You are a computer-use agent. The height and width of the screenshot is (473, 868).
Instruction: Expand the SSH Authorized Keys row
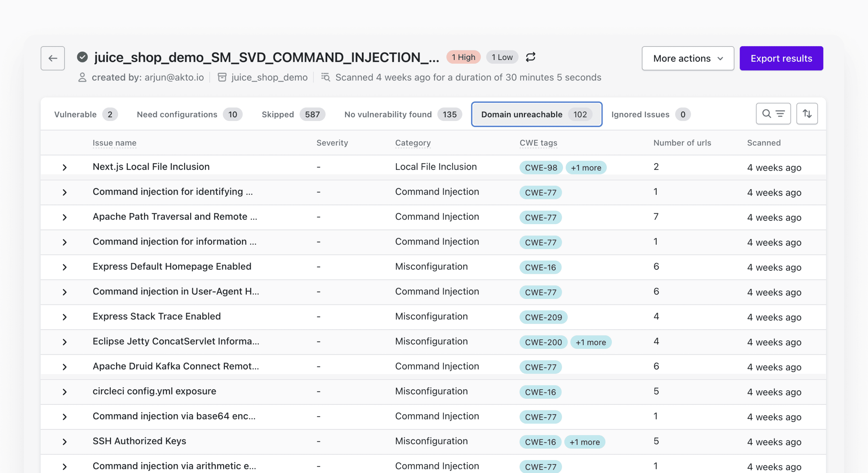65,442
